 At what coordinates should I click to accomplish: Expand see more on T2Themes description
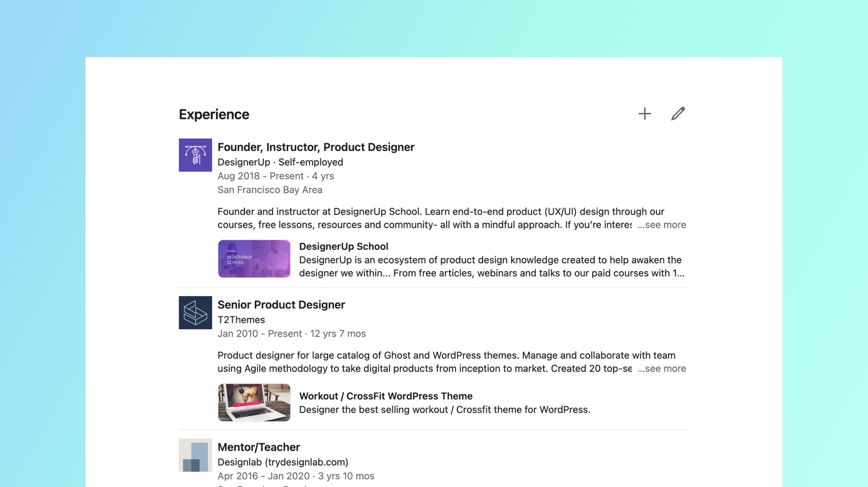tap(661, 369)
